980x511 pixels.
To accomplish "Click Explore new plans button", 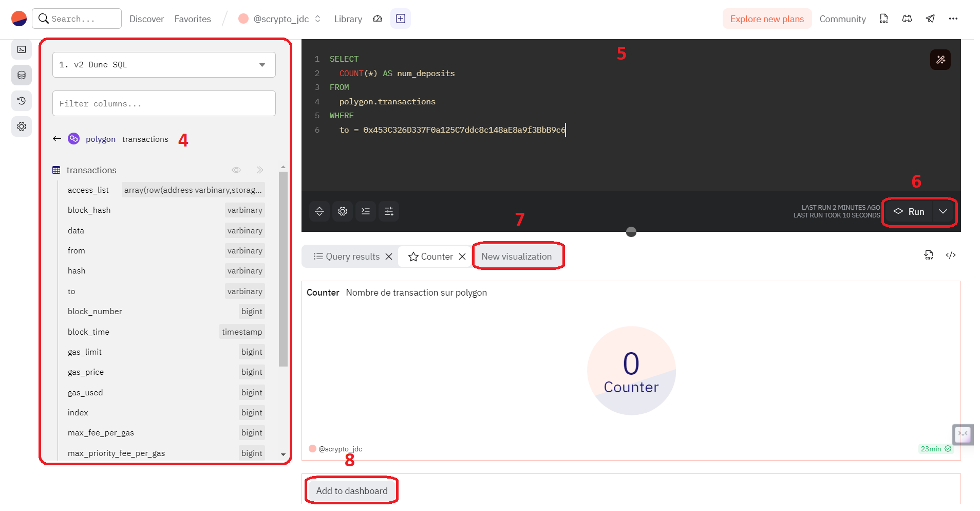I will (x=767, y=19).
